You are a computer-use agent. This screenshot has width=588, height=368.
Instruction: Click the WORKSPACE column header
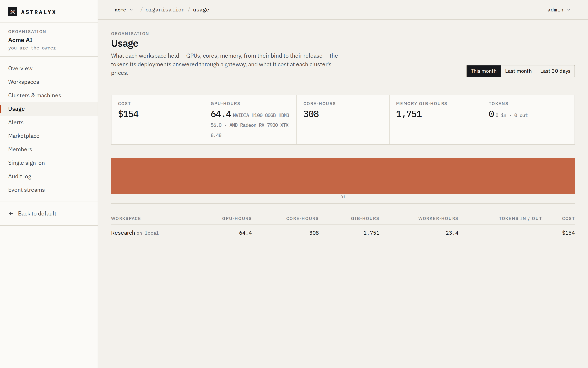[126, 219]
